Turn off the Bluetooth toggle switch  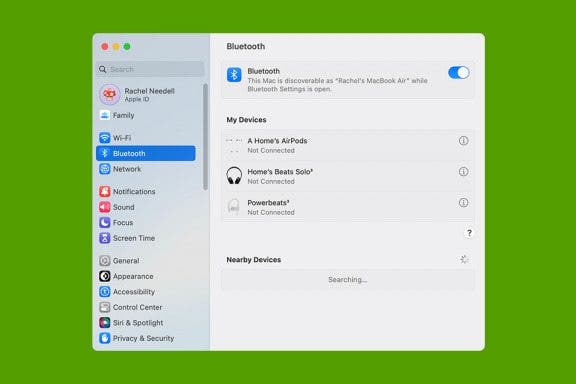pos(458,72)
